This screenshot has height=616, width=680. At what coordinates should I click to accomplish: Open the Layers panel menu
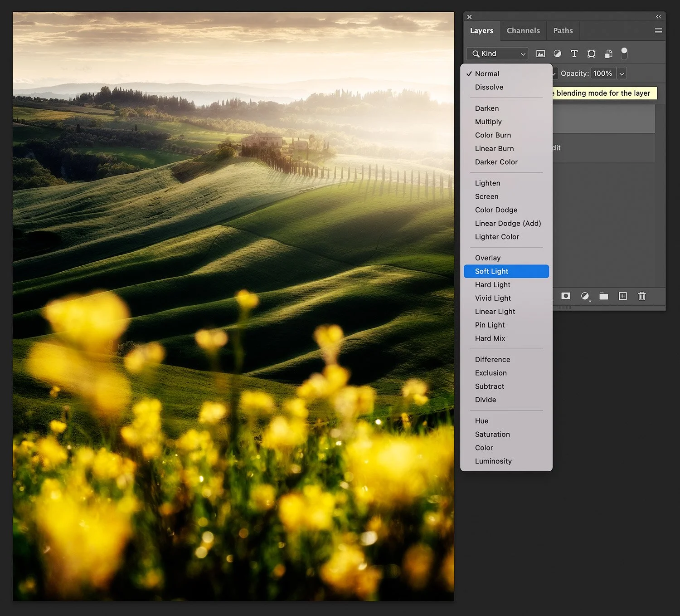click(x=658, y=30)
